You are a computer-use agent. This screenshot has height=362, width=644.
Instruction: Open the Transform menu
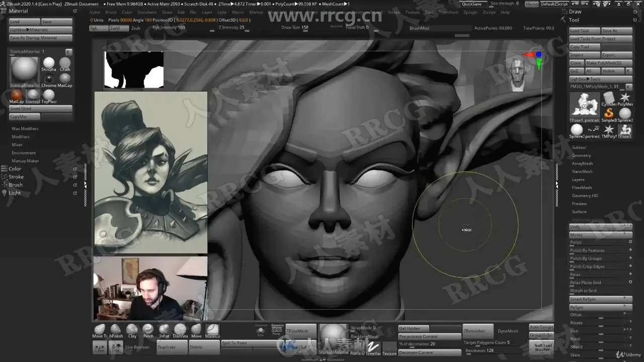coord(448,12)
